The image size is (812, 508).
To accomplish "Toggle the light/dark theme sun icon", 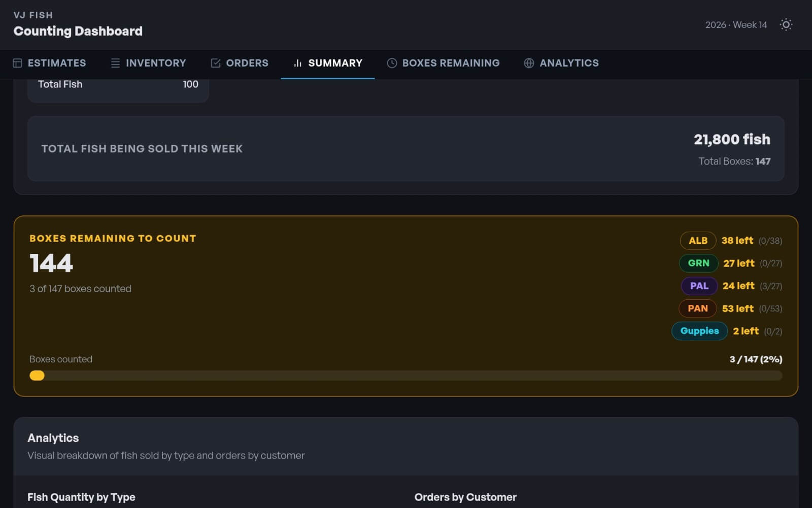I will point(786,25).
